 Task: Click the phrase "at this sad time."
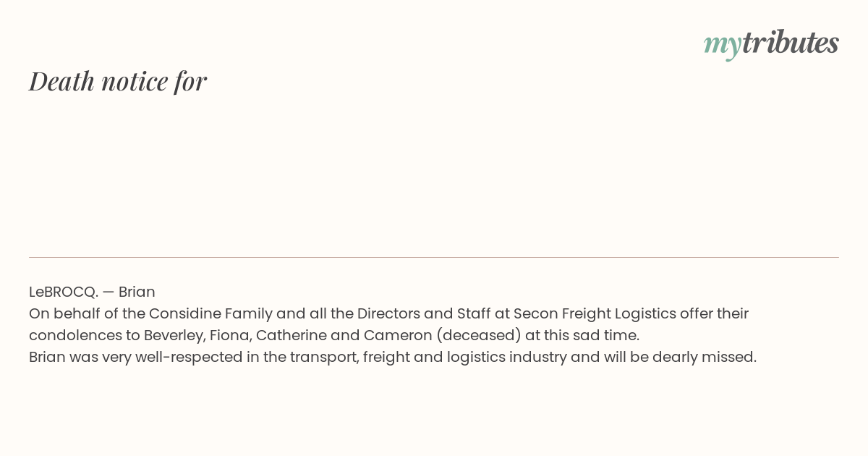[583, 335]
